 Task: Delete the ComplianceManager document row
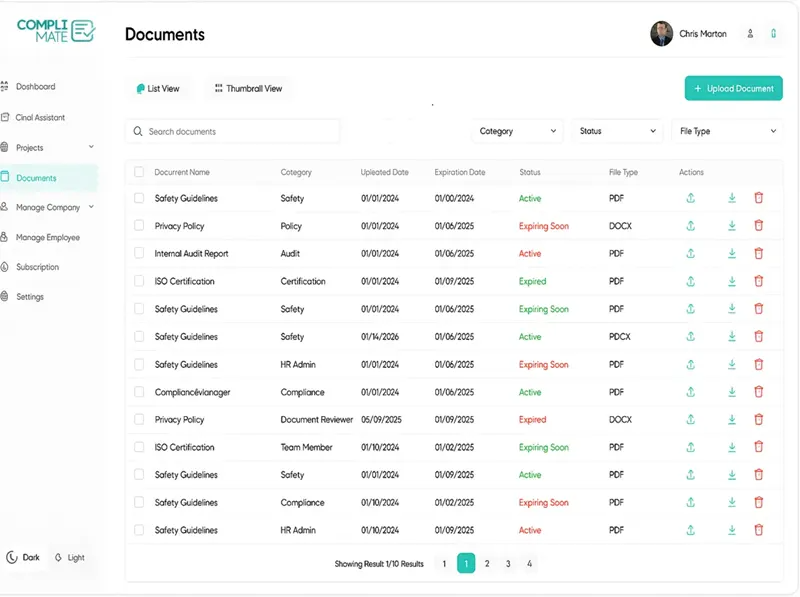click(x=759, y=392)
